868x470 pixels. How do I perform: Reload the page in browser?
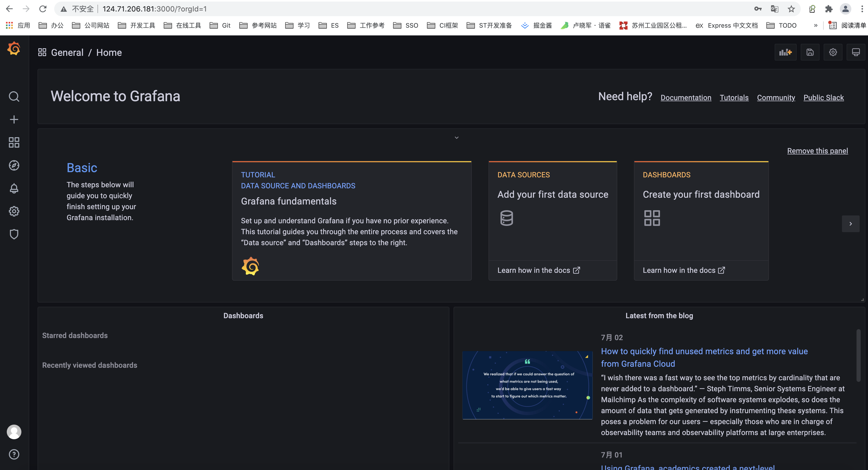43,9
